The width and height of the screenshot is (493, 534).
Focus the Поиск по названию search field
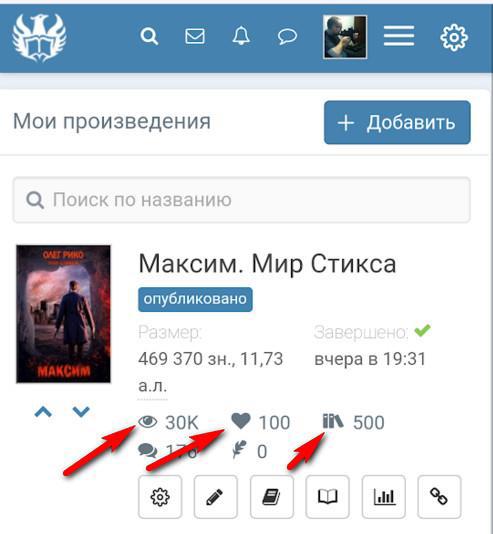[x=242, y=200]
